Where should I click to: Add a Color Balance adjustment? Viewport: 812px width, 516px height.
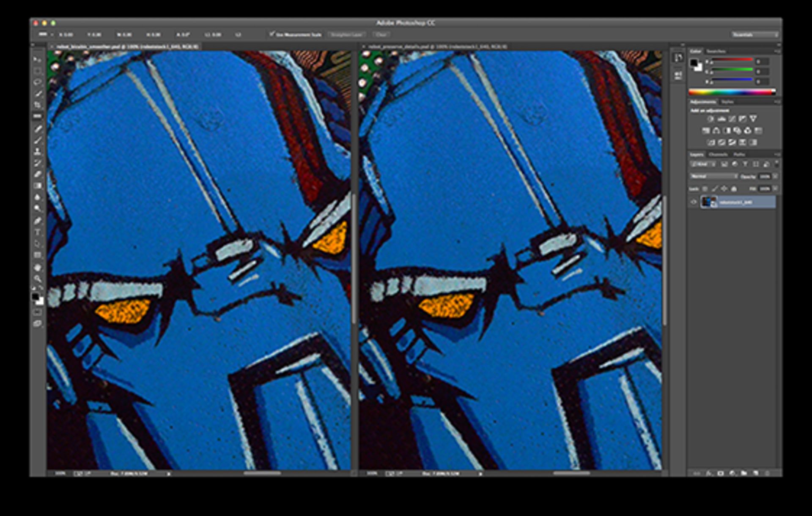716,131
